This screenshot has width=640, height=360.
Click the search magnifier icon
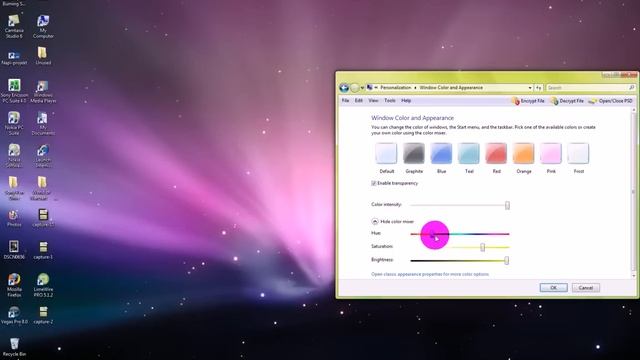[631, 87]
